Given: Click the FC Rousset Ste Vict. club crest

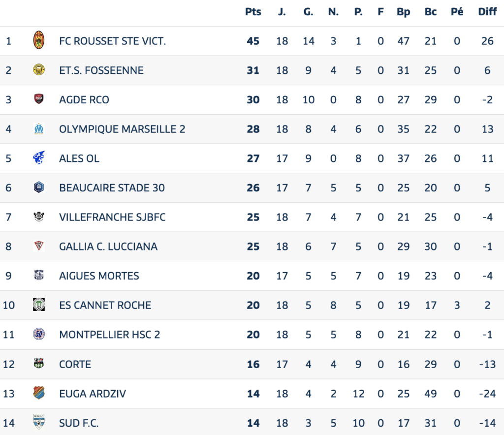Looking at the screenshot, I should [x=39, y=40].
